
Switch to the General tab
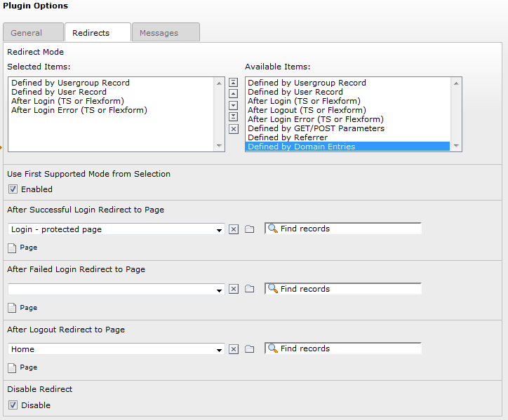(x=27, y=33)
